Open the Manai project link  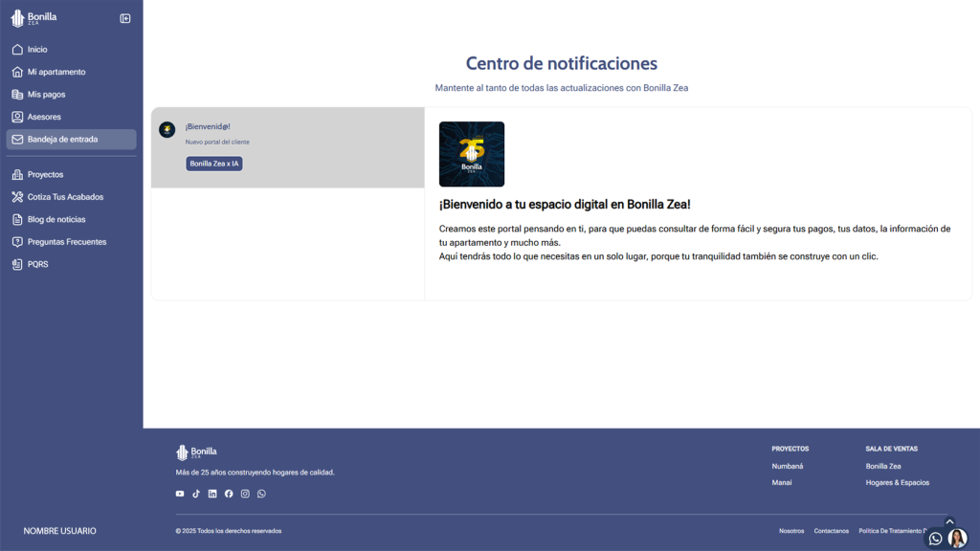(x=781, y=482)
